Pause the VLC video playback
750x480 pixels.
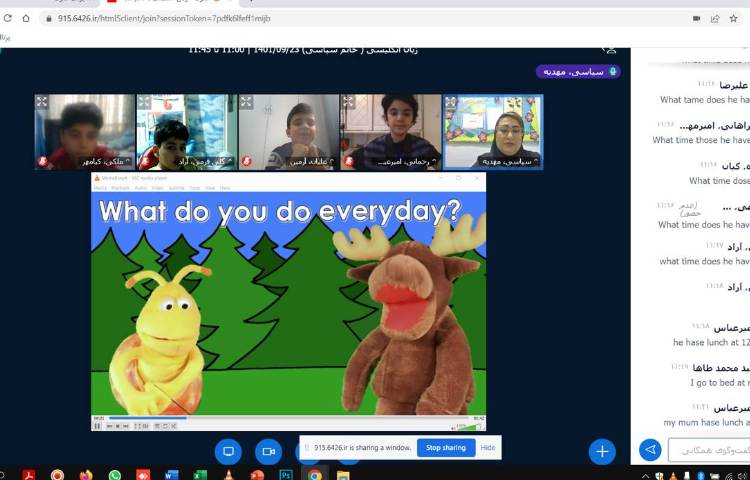click(x=98, y=426)
